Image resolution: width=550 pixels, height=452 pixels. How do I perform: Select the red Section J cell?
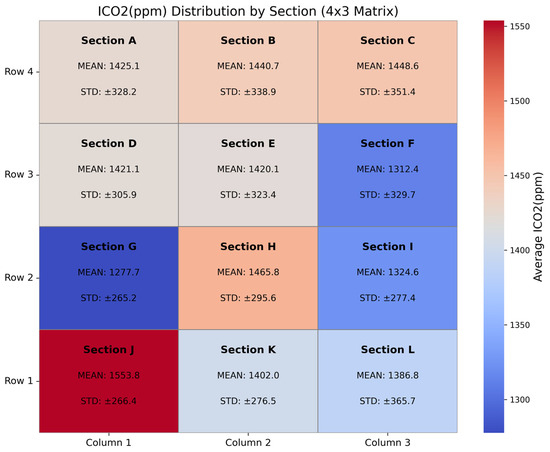click(x=109, y=381)
